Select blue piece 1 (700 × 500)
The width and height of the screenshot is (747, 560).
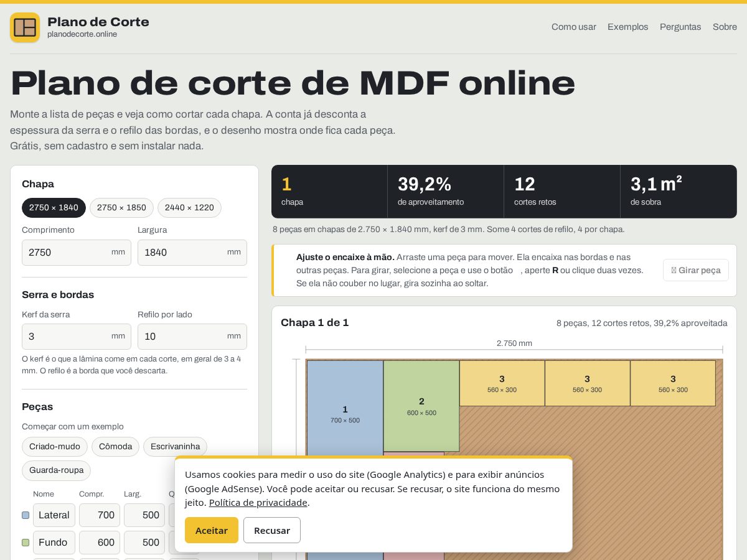pyautogui.click(x=345, y=414)
